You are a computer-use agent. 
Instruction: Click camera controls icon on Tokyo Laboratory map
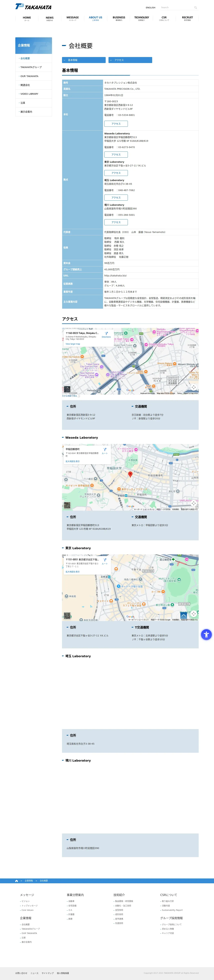coord(193,614)
